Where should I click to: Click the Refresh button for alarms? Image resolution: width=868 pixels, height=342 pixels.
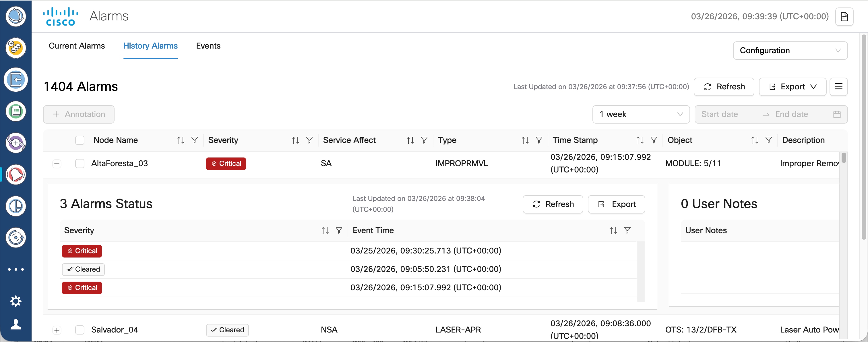[724, 87]
